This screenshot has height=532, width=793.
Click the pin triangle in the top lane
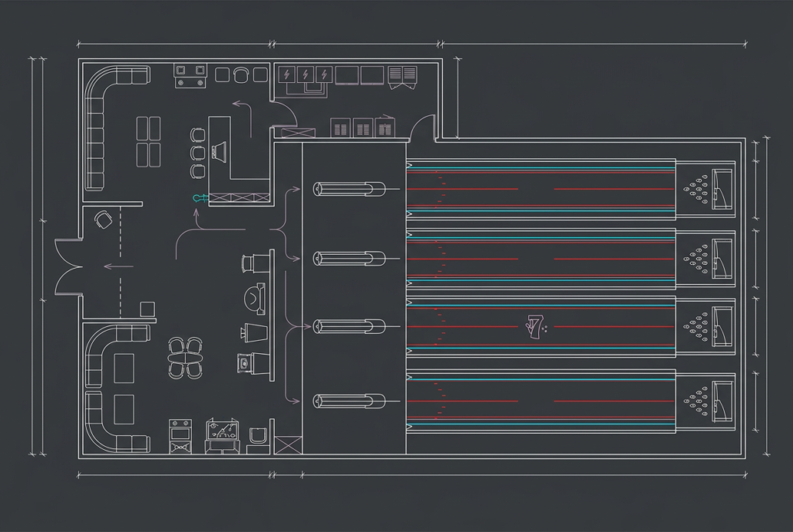pyautogui.click(x=697, y=190)
